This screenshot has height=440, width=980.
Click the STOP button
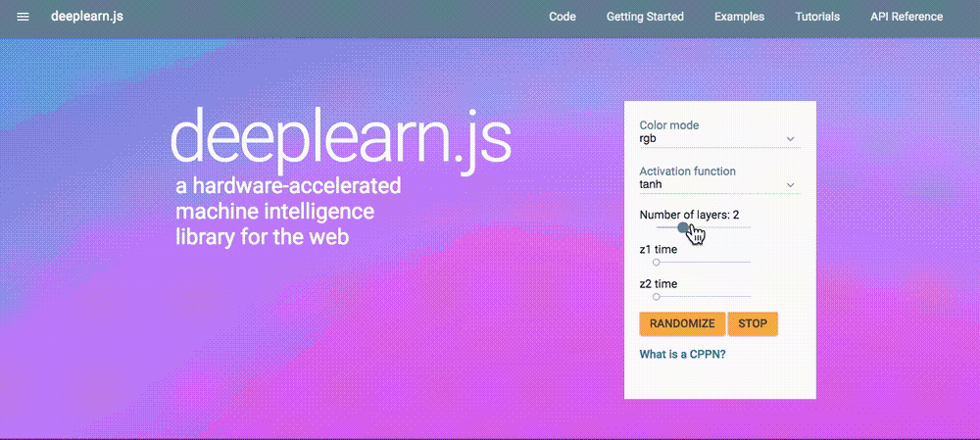[x=753, y=323]
